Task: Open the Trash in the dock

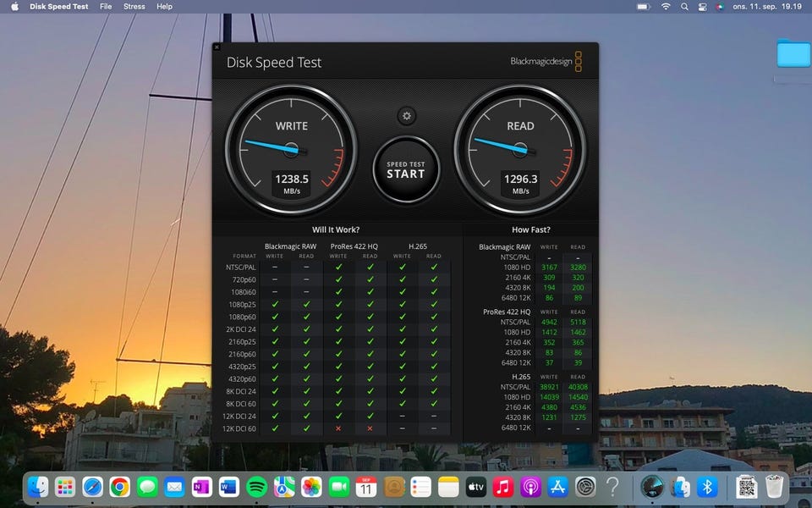Action: point(774,487)
